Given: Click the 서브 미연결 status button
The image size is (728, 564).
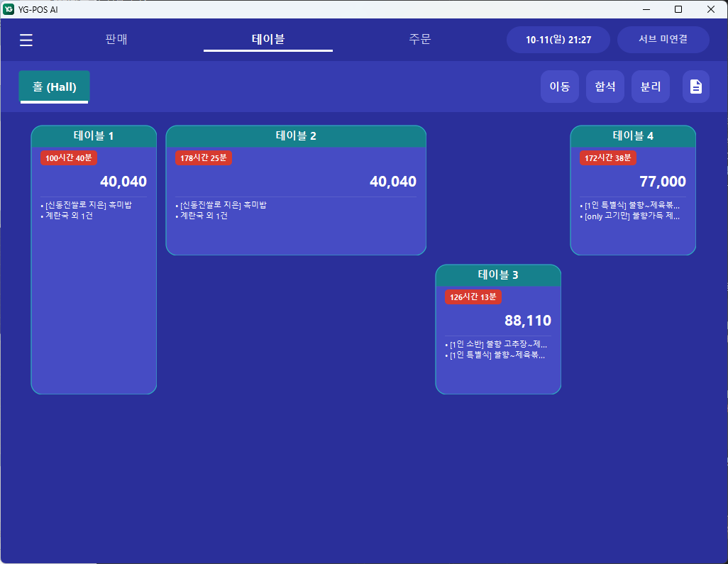Looking at the screenshot, I should pyautogui.click(x=663, y=40).
